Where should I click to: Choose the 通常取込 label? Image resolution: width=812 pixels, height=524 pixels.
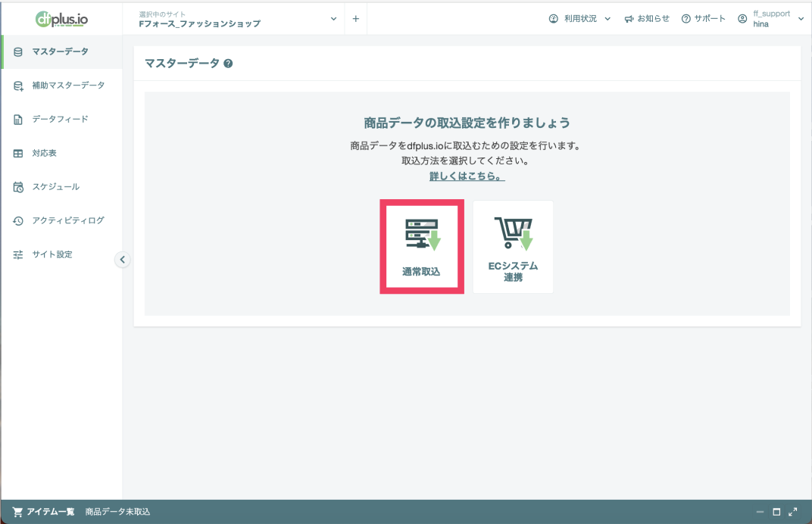click(x=421, y=272)
